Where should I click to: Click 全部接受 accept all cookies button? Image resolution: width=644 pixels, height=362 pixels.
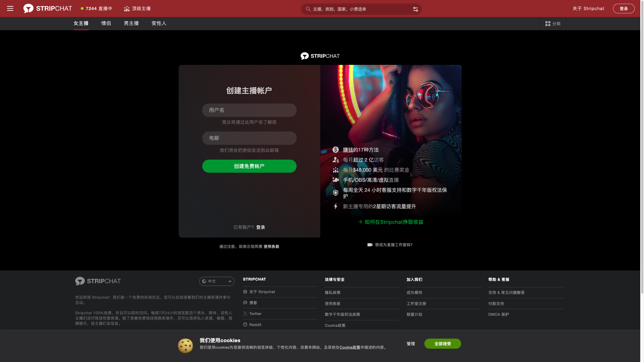tap(442, 343)
